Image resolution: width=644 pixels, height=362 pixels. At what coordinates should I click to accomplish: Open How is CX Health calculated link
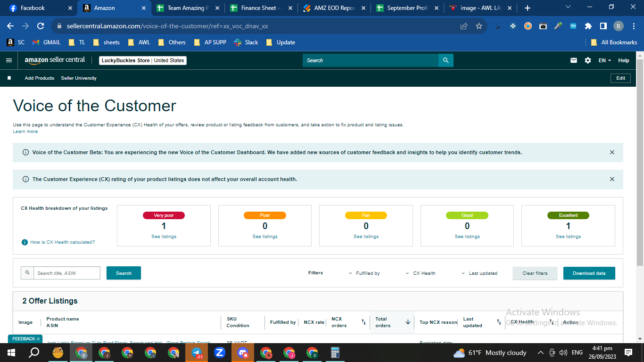pos(63,242)
